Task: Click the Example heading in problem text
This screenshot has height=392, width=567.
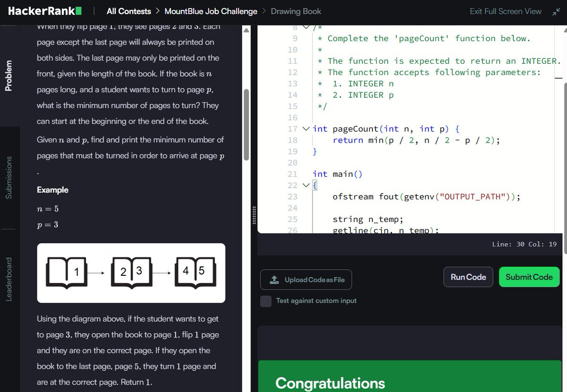Action: [x=52, y=190]
